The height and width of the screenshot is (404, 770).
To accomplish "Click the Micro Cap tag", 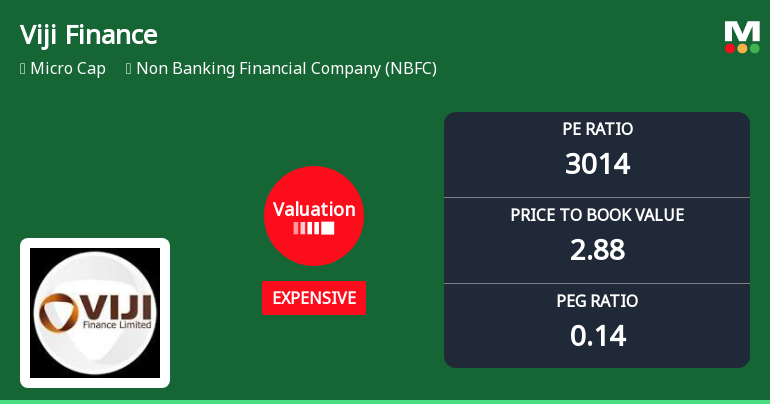I will (x=68, y=68).
